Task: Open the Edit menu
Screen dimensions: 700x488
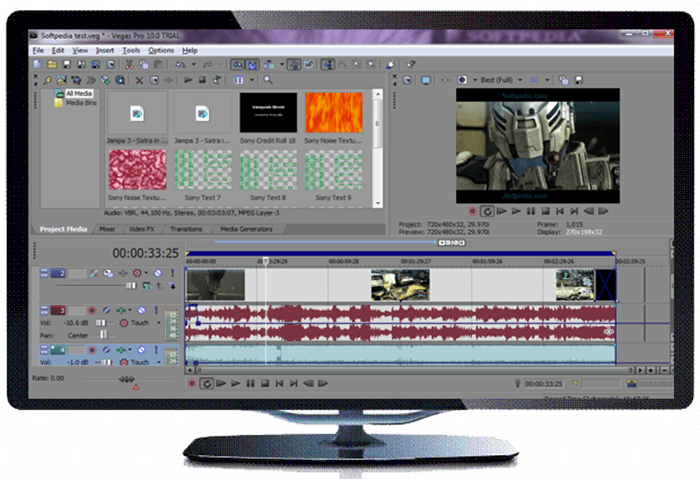Action: coord(58,50)
